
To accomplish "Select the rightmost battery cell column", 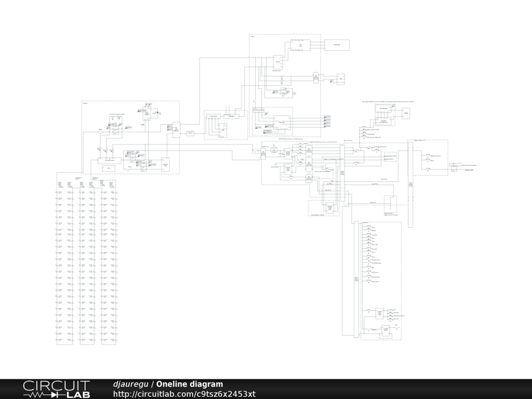I will [109, 262].
